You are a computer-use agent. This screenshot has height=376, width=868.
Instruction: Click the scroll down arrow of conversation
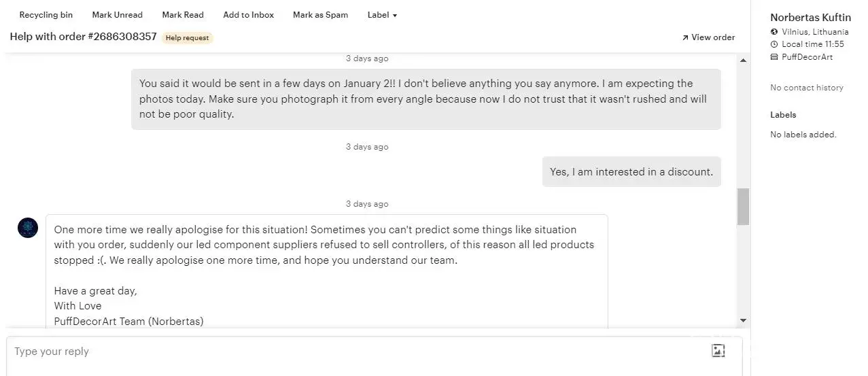(743, 320)
